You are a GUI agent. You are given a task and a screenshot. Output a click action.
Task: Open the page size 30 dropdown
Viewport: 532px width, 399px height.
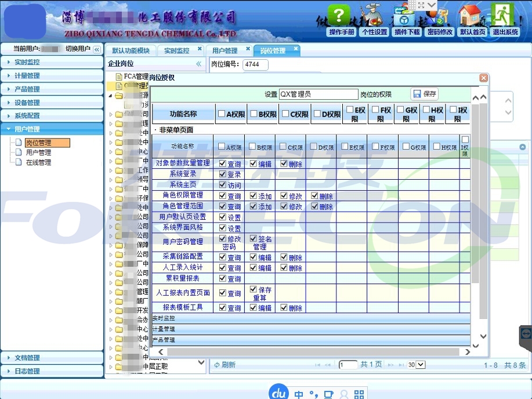[x=416, y=365]
